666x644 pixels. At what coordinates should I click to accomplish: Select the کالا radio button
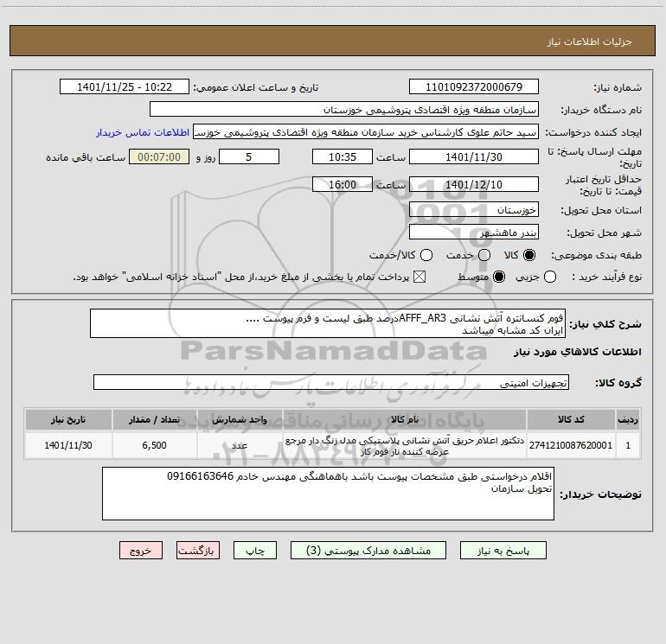529,255
